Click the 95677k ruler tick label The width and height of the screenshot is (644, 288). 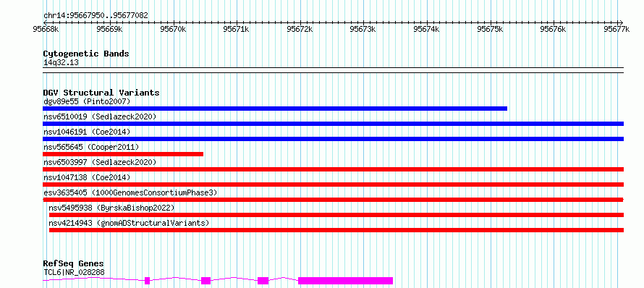(x=617, y=29)
